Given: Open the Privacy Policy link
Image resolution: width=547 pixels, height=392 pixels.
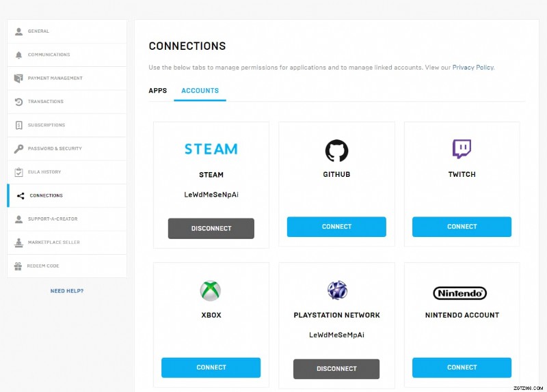Looking at the screenshot, I should click(472, 68).
